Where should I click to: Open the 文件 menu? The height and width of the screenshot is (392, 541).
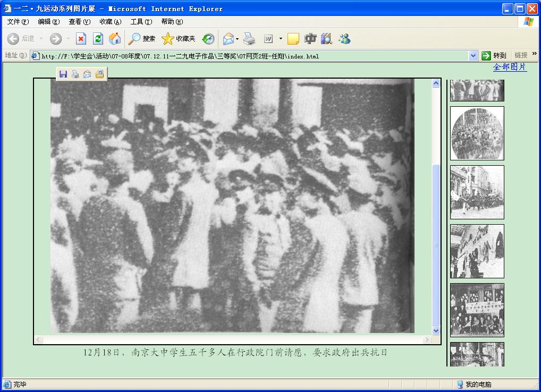pyautogui.click(x=18, y=22)
